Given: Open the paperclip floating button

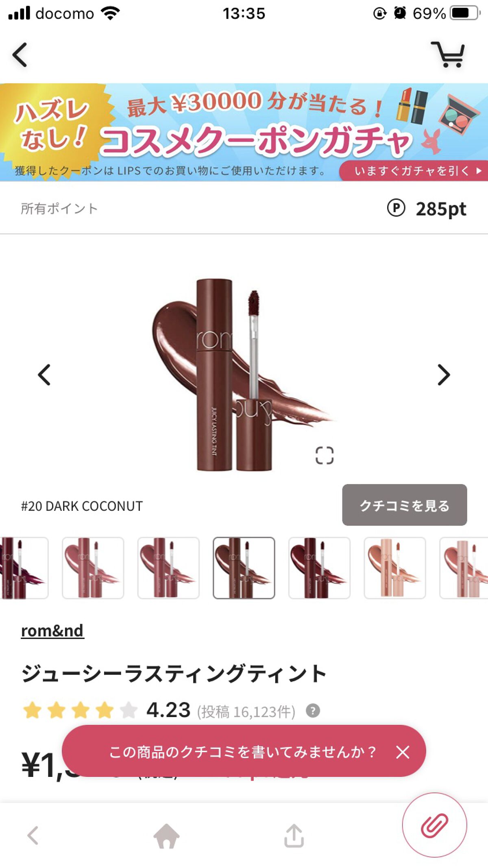Looking at the screenshot, I should (x=434, y=825).
